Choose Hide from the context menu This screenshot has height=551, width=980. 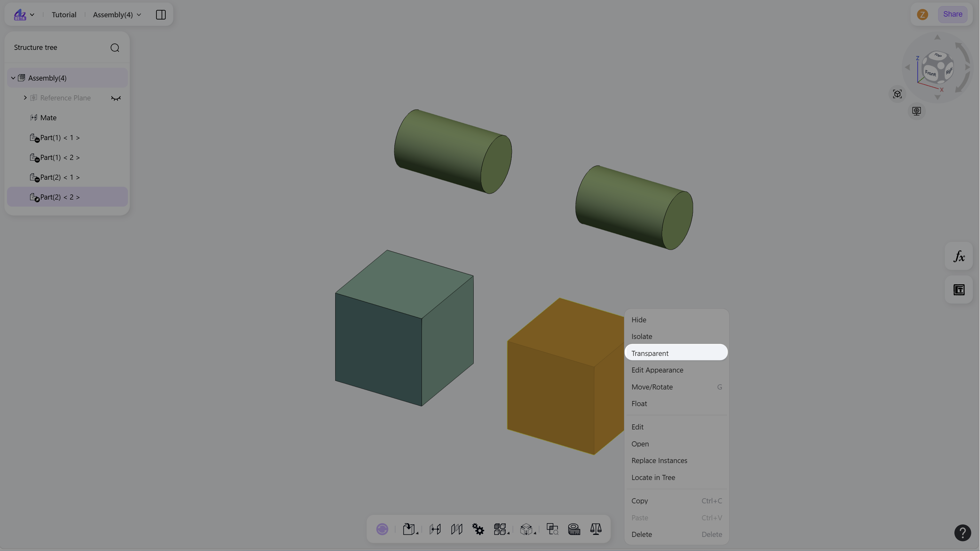[676, 320]
